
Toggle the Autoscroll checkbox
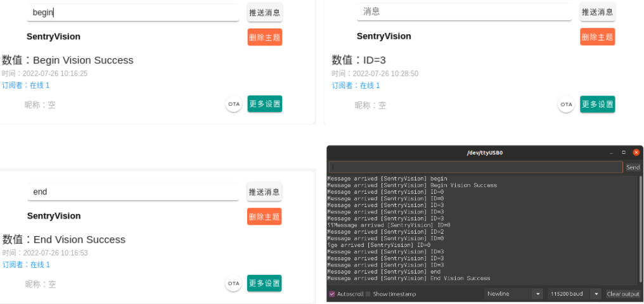(332, 294)
